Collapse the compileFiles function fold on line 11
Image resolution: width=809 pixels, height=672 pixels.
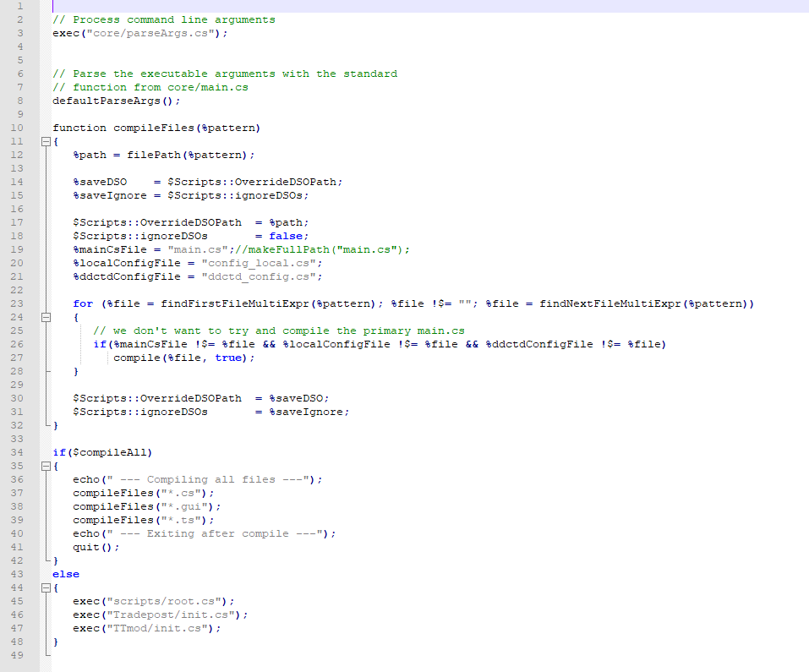46,142
